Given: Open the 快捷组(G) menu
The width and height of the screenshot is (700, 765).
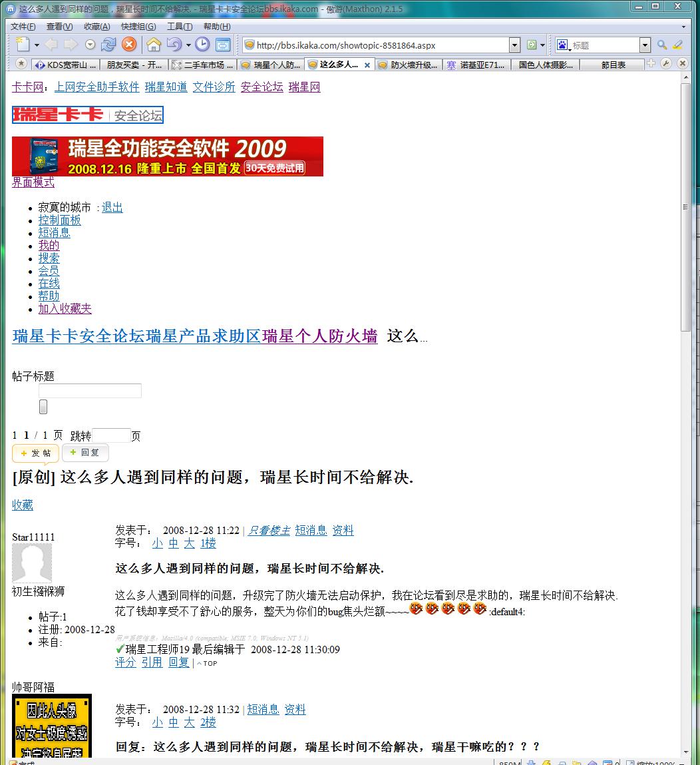Looking at the screenshot, I should coord(138,27).
